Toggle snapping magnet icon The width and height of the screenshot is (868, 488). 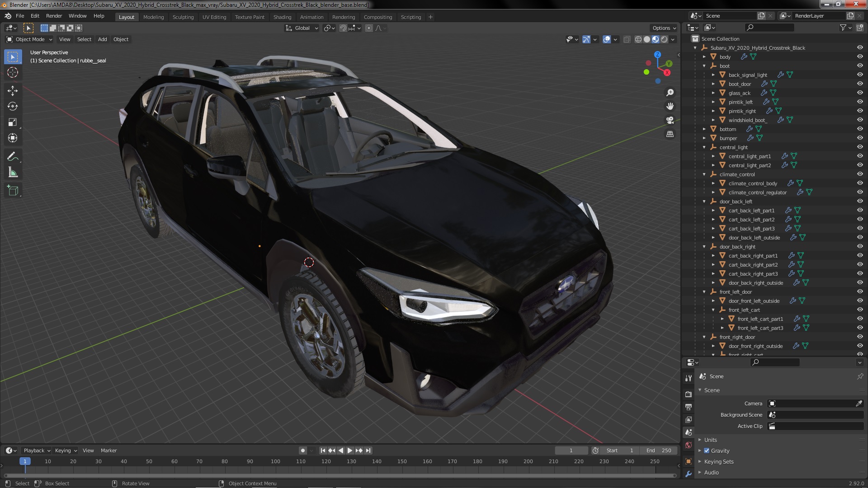click(x=343, y=28)
